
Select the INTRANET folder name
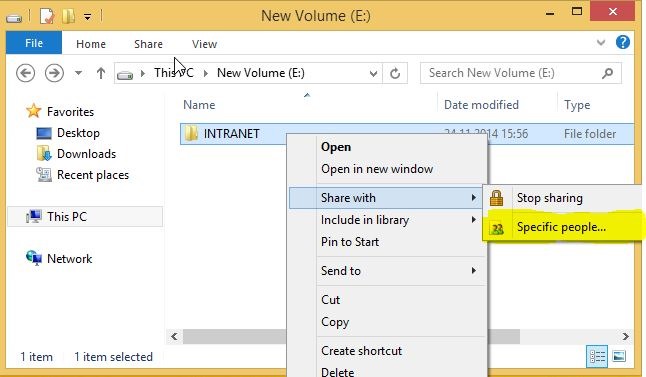pyautogui.click(x=232, y=133)
